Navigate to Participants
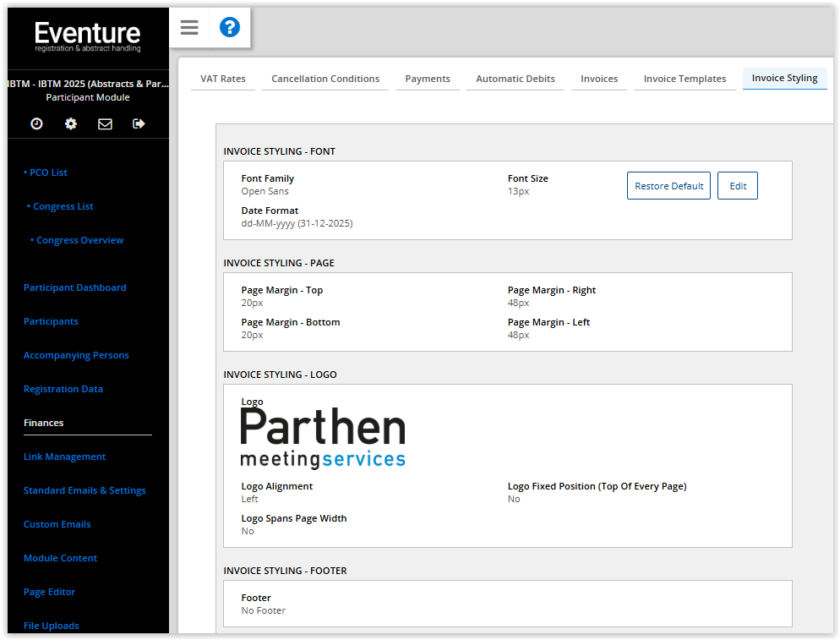Screen dimensions: 840x640 [51, 321]
